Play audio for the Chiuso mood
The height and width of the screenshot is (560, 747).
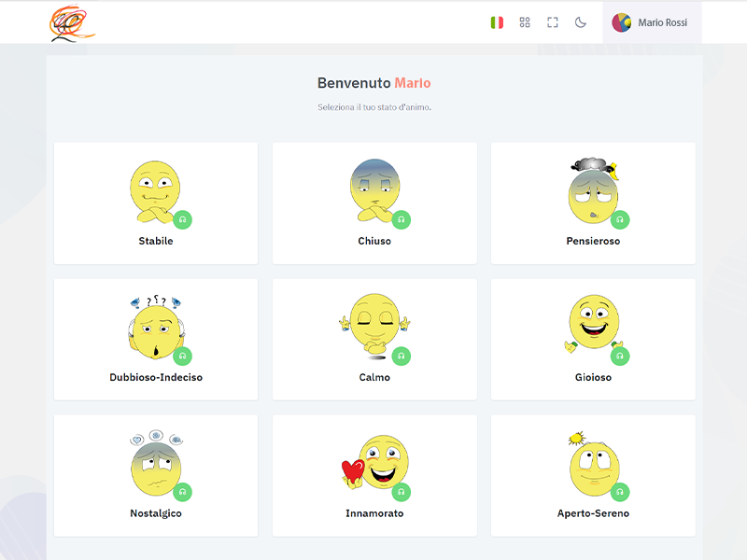pos(402,220)
